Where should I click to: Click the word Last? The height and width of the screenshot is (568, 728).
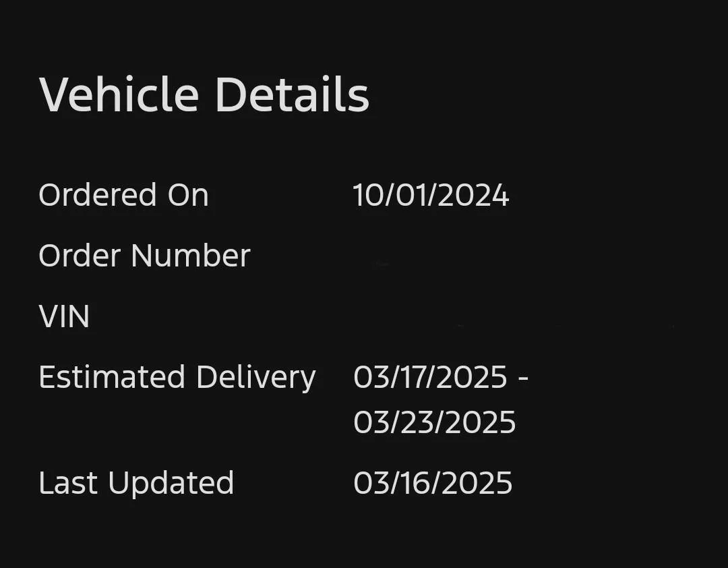click(67, 483)
